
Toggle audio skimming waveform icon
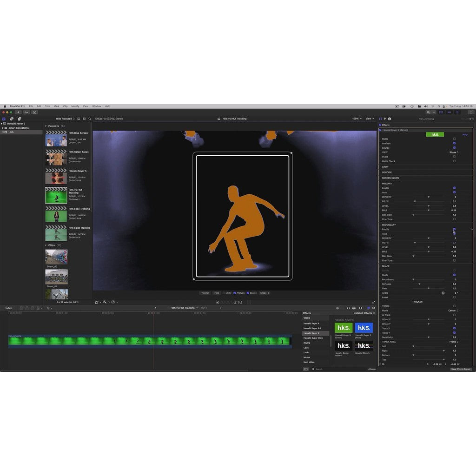(x=337, y=308)
